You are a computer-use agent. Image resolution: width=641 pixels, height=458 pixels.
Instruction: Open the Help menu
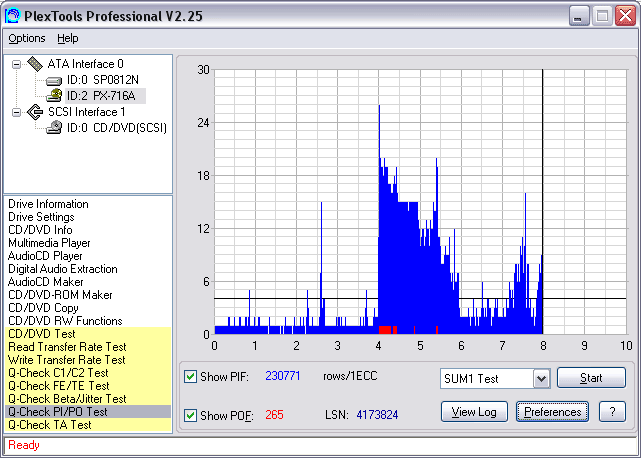click(x=67, y=38)
